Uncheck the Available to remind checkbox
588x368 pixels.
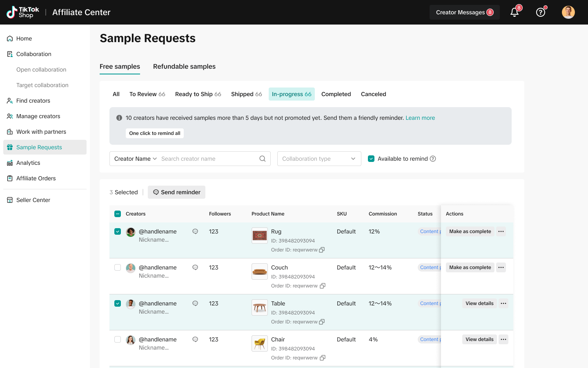(371, 159)
